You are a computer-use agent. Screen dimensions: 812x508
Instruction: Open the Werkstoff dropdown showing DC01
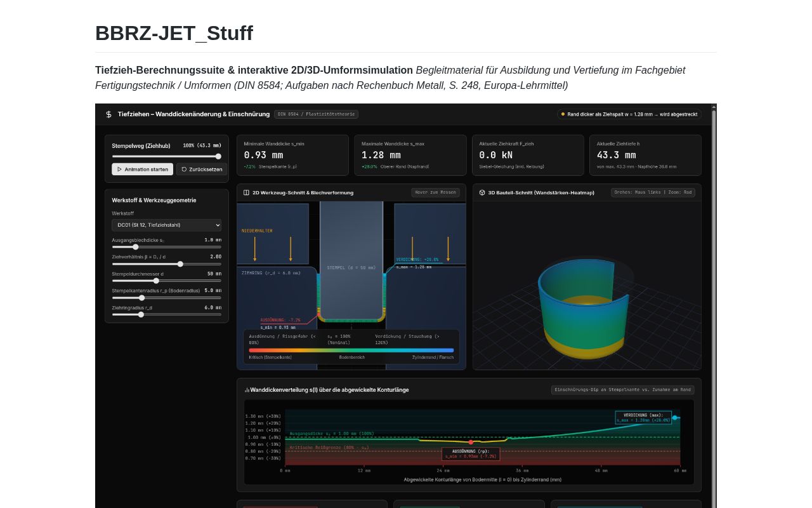coord(167,225)
